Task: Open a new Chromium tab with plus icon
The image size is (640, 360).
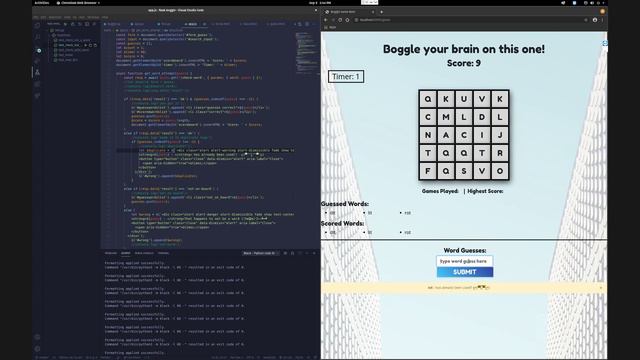Action: pos(381,12)
